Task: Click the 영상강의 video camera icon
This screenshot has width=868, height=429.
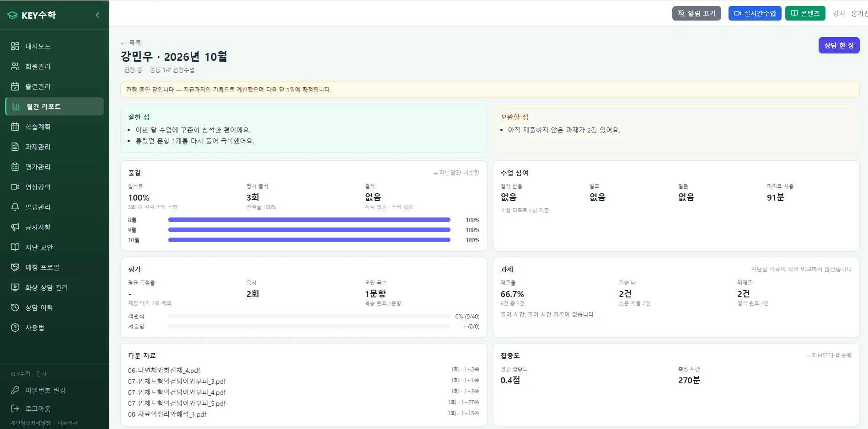Action: pyautogui.click(x=15, y=187)
